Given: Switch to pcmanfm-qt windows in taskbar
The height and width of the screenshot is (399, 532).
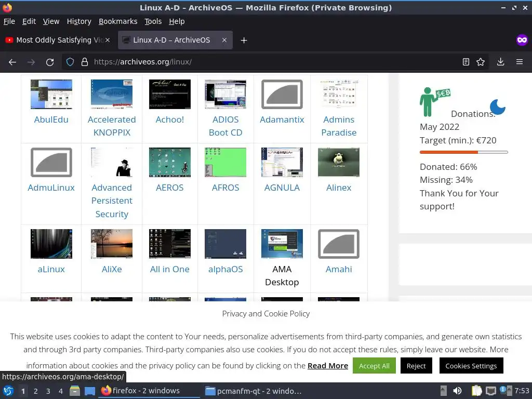Looking at the screenshot, I should click(254, 391).
